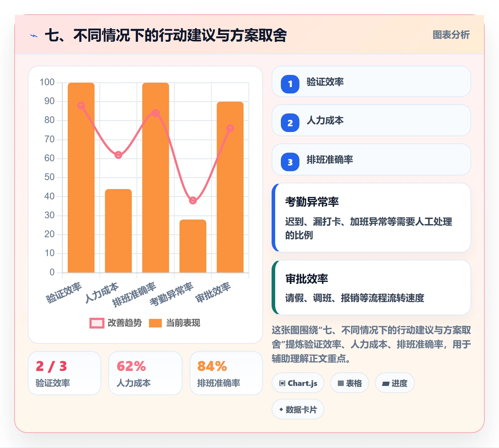Click the trend line point on 验证效率 bar
Image resolution: width=499 pixels, height=448 pixels.
click(x=81, y=105)
